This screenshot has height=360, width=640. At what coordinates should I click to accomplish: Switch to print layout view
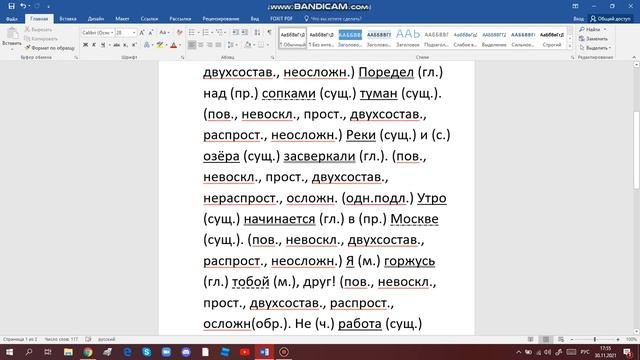coord(546,339)
